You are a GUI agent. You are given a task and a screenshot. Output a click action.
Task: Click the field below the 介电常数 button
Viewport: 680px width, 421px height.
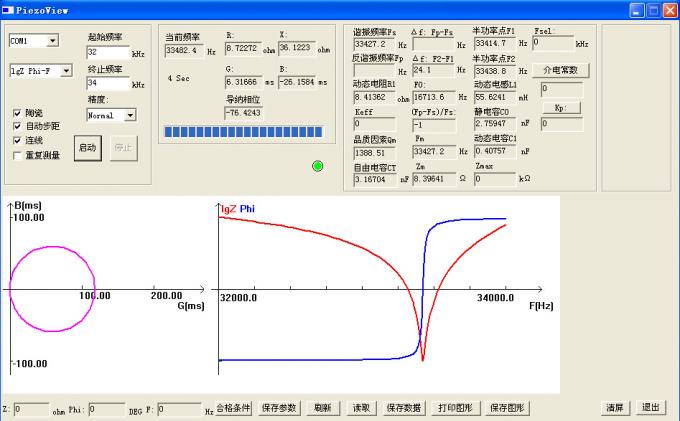click(561, 90)
